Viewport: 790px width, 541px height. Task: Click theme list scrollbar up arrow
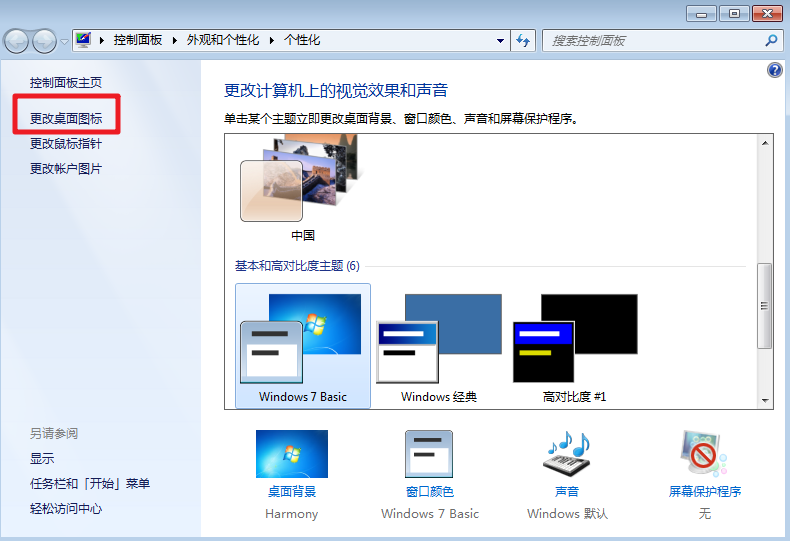coord(765,143)
